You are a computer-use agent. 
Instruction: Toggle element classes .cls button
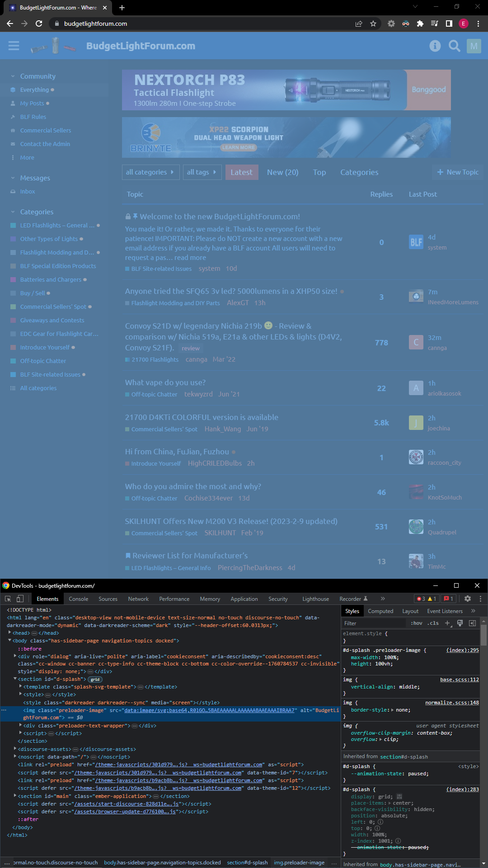(x=433, y=623)
